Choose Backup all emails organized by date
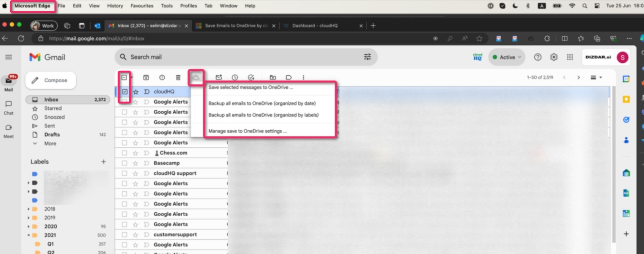This screenshot has width=644, height=254. click(262, 103)
